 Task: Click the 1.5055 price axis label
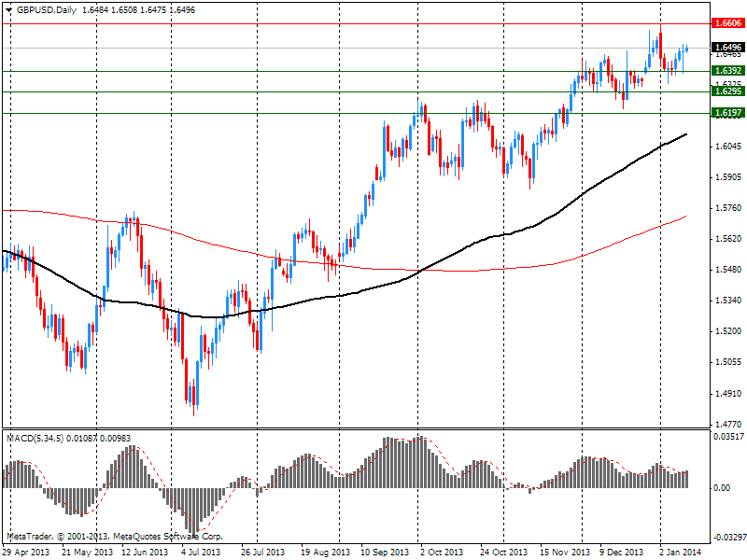[x=728, y=362]
